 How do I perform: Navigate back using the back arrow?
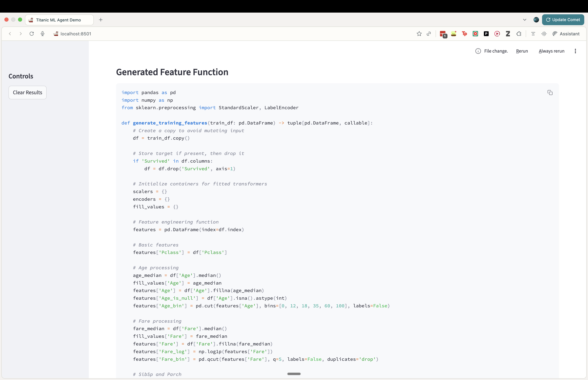(10, 34)
